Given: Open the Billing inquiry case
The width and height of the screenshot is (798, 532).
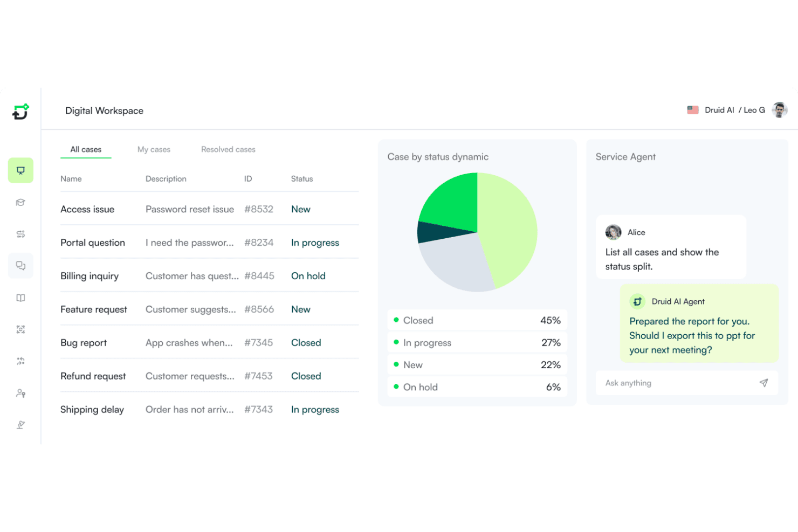Looking at the screenshot, I should pos(210,276).
